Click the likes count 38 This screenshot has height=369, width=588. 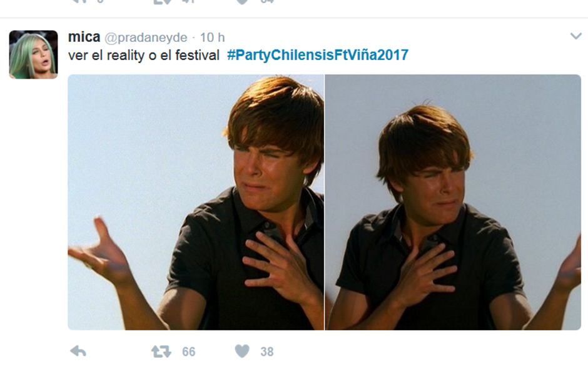[267, 351]
